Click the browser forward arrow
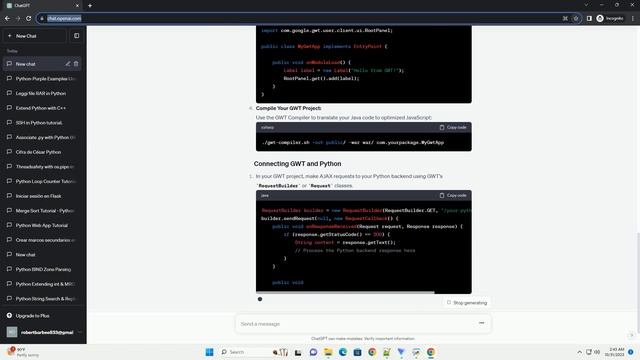This screenshot has width=640, height=360. click(x=18, y=18)
